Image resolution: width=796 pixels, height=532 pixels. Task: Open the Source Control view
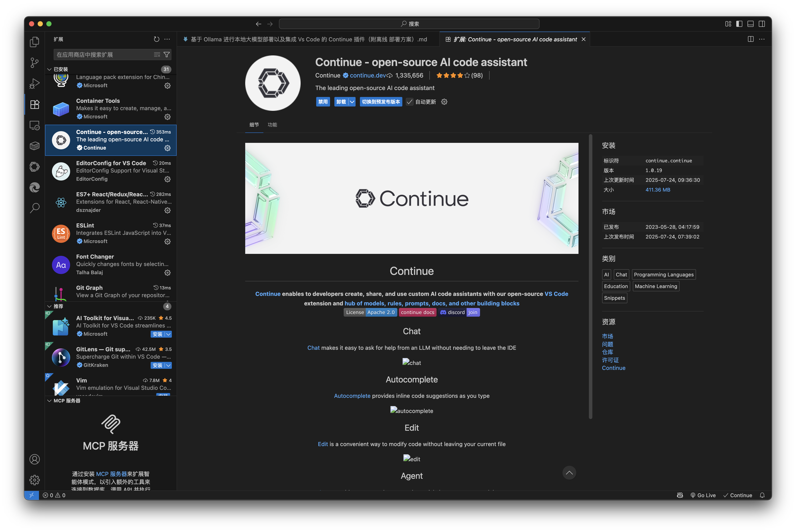pyautogui.click(x=34, y=63)
